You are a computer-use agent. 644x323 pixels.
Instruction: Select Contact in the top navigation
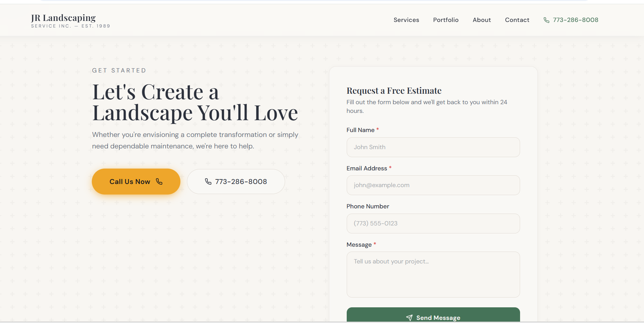517,20
